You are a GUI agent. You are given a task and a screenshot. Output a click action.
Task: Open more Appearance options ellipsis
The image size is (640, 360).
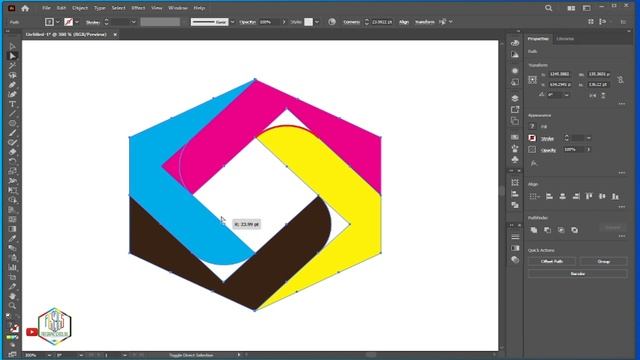(x=622, y=173)
